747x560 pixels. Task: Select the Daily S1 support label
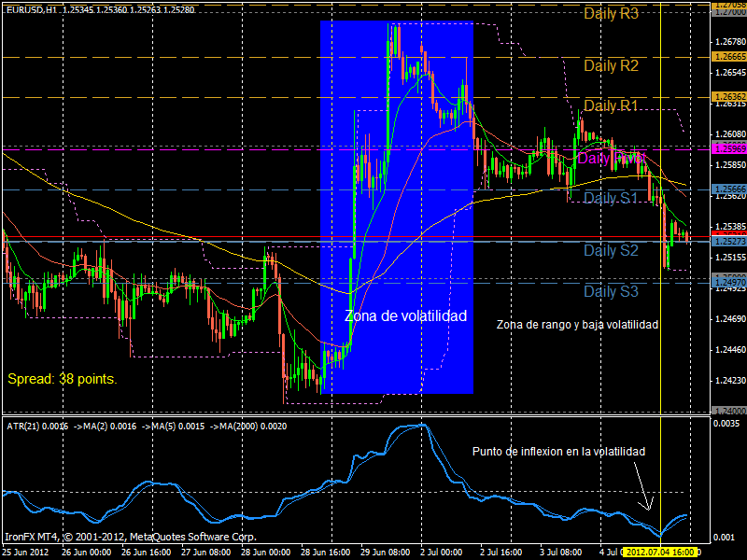coord(611,198)
